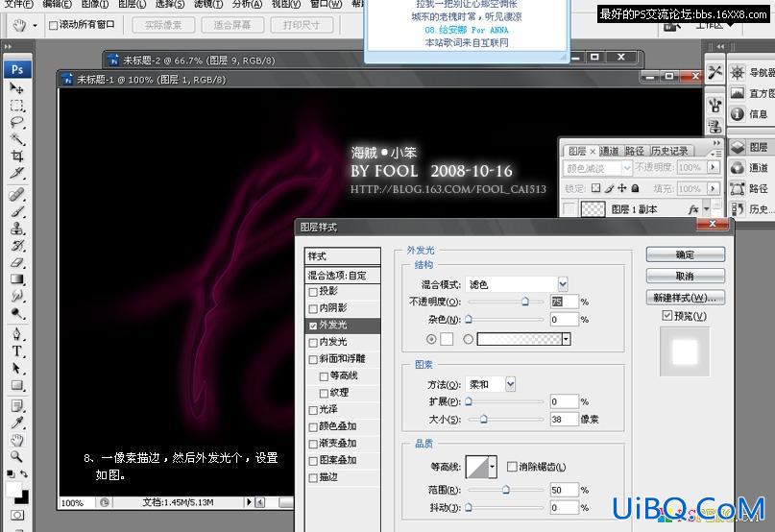This screenshot has height=532, width=775.
Task: Enable the 内发光 inner glow style
Action: pos(313,343)
